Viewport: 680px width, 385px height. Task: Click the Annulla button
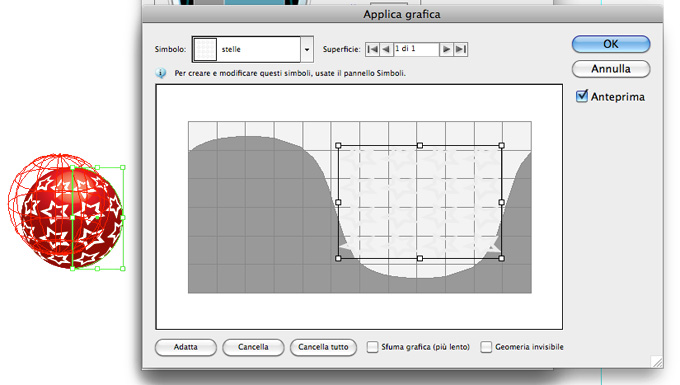(x=611, y=69)
